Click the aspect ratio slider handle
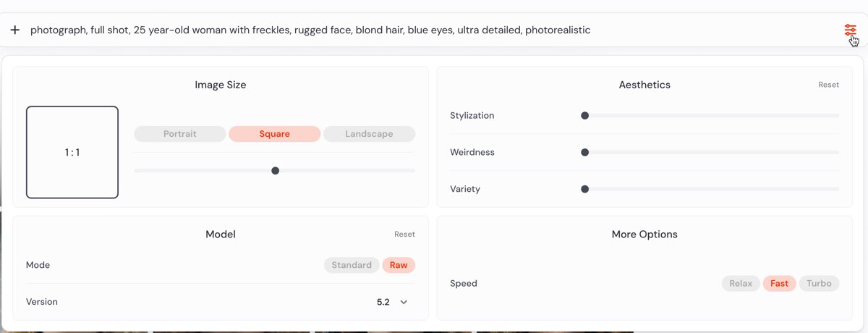 tap(275, 171)
